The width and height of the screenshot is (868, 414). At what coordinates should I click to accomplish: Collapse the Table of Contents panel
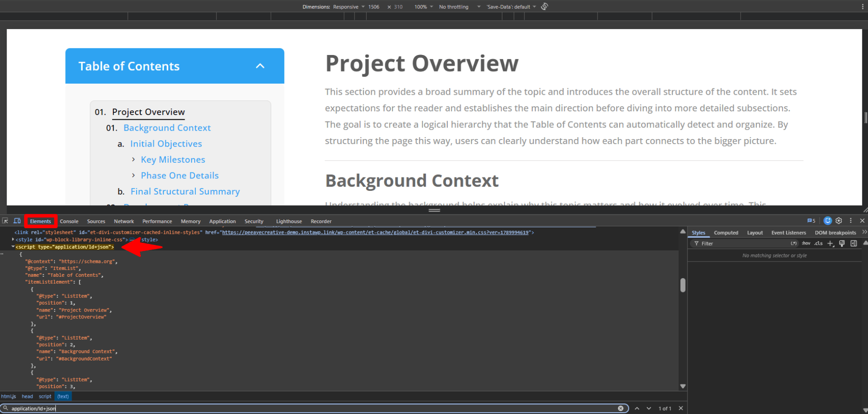[260, 66]
